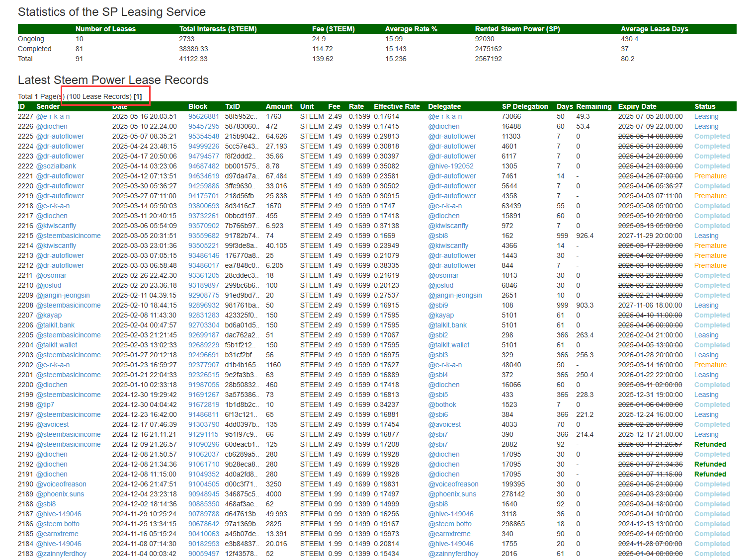756x560 pixels.
Task: Click the Sender column header
Action: click(x=48, y=106)
